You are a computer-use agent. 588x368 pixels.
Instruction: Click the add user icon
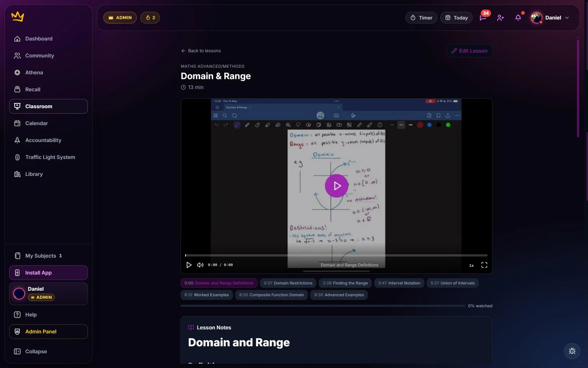click(501, 18)
